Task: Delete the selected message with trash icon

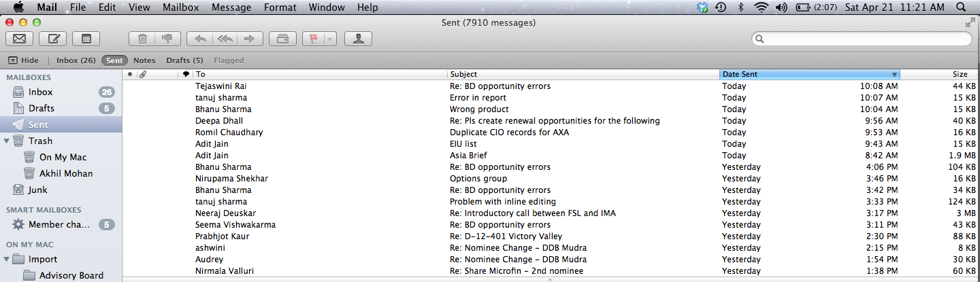Action: tap(142, 39)
